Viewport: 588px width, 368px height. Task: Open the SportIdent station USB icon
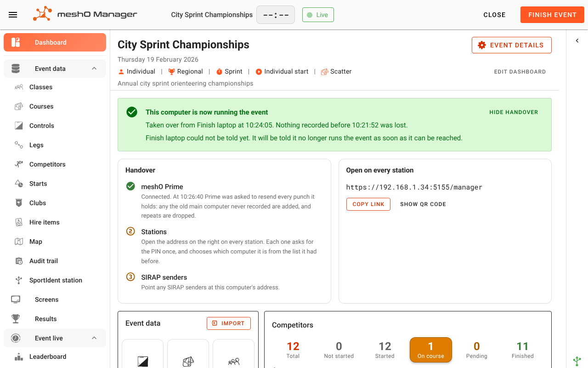tap(19, 280)
